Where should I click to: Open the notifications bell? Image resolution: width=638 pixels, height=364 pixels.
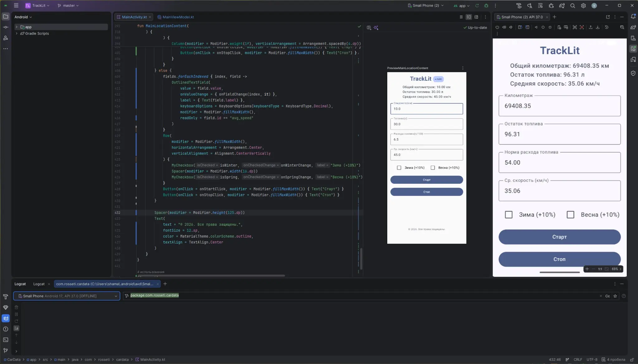coord(633,17)
